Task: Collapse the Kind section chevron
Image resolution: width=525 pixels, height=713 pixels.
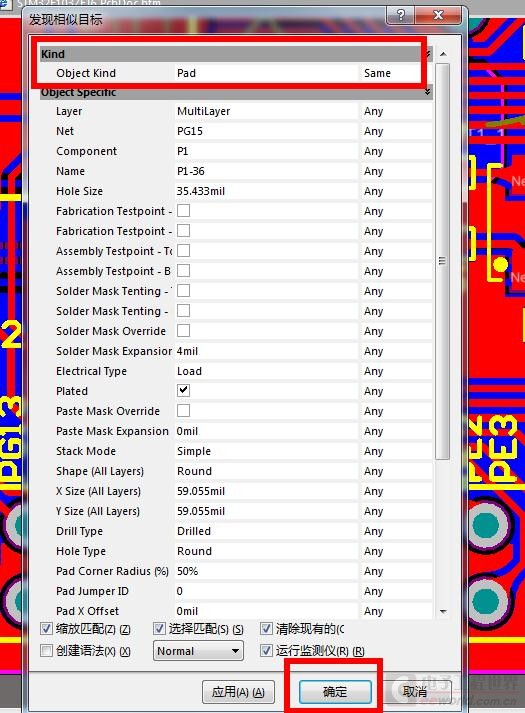Action: [x=428, y=54]
